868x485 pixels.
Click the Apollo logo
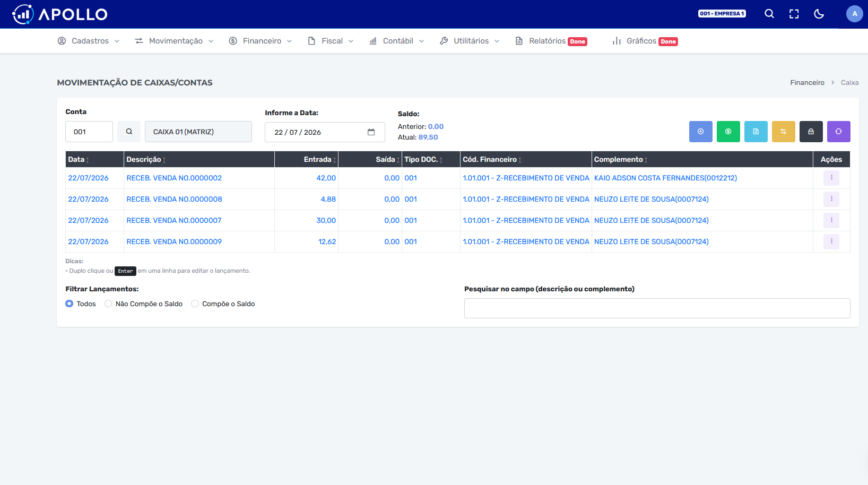tap(60, 14)
